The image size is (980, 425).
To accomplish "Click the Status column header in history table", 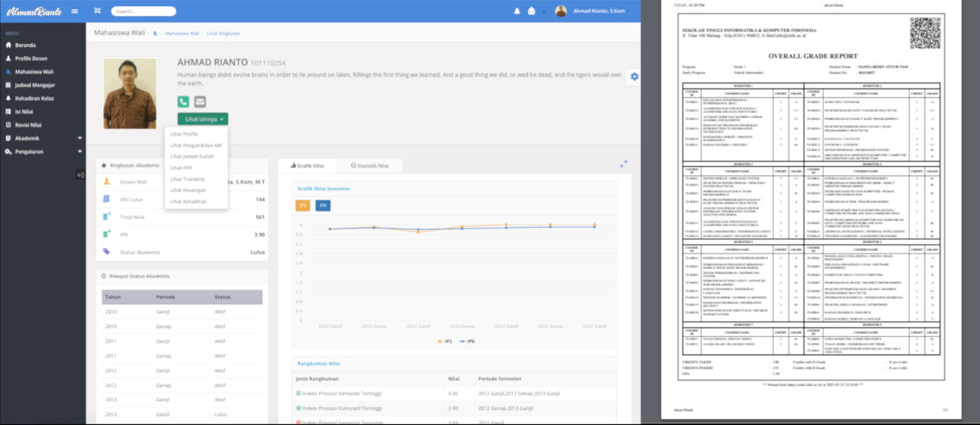I will click(x=223, y=297).
